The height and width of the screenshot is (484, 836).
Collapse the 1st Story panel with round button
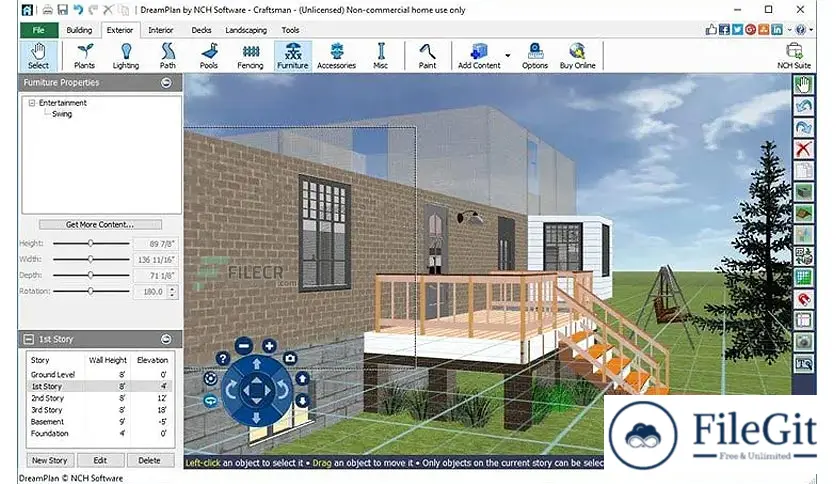tap(166, 339)
